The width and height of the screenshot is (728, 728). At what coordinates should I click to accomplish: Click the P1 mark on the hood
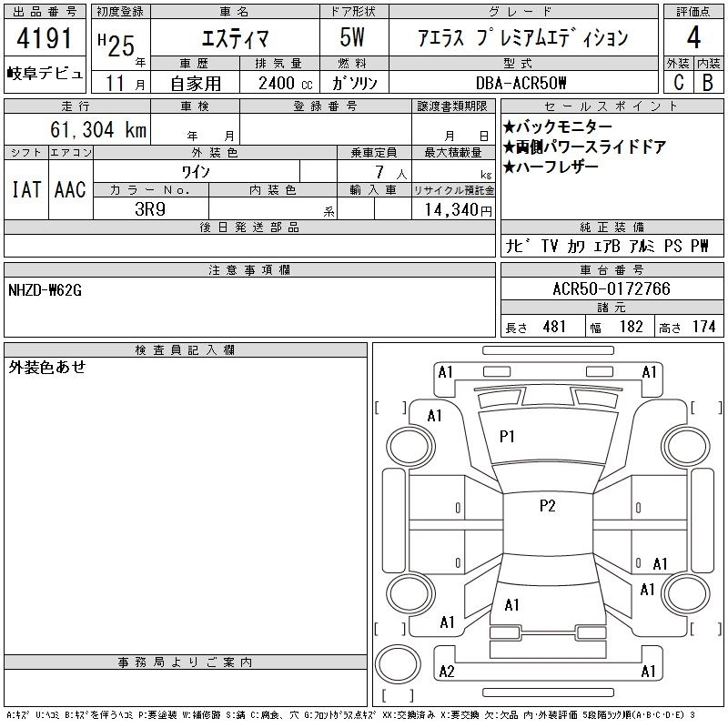(507, 437)
